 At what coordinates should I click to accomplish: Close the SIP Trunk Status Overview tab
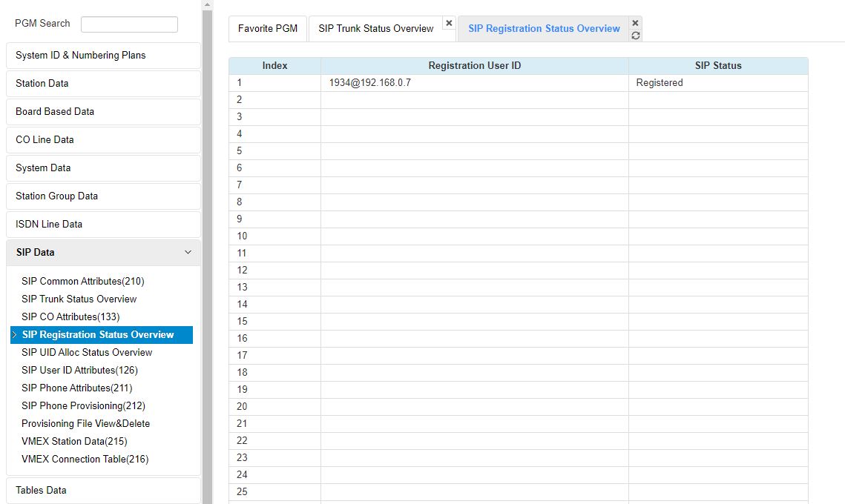tap(449, 23)
